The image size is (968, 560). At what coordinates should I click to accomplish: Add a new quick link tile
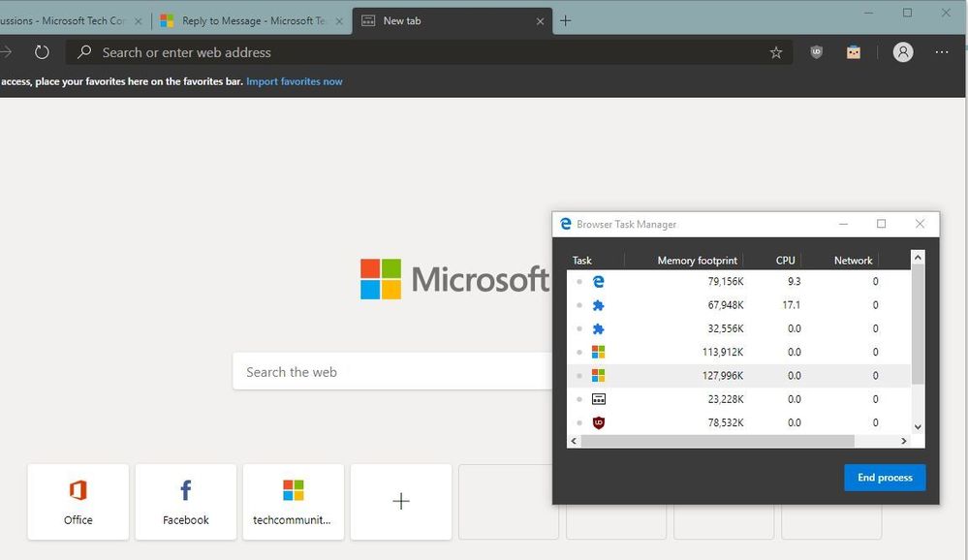400,502
